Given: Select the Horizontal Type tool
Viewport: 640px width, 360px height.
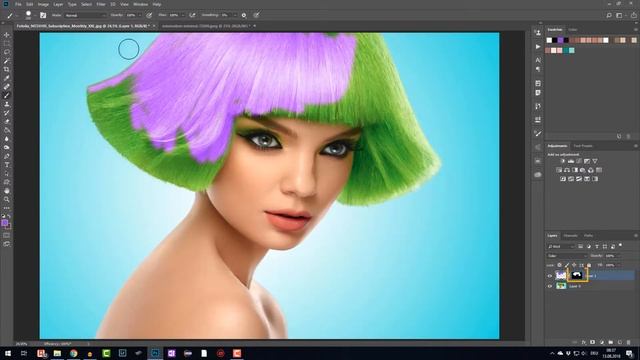Looking at the screenshot, I should (x=7, y=164).
